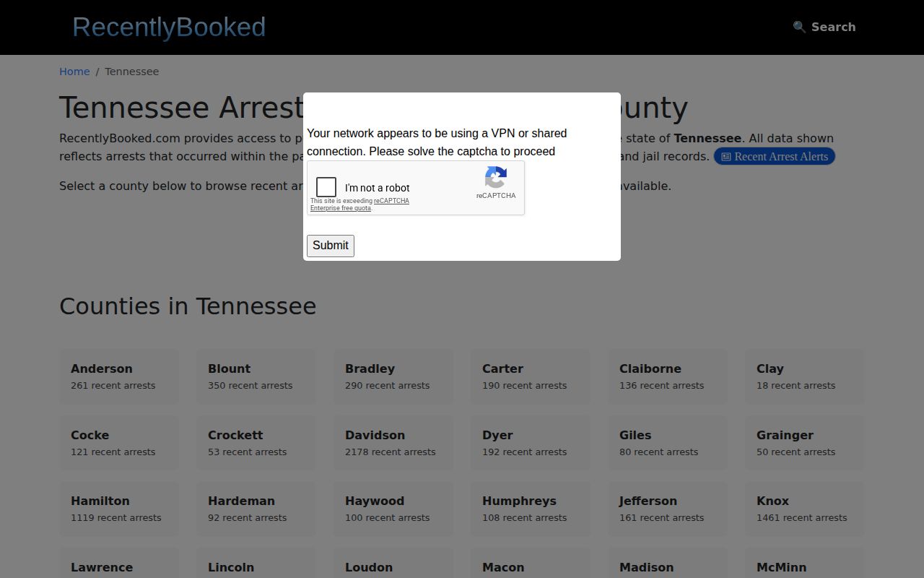Browse McMinn county arrests

coord(805,564)
